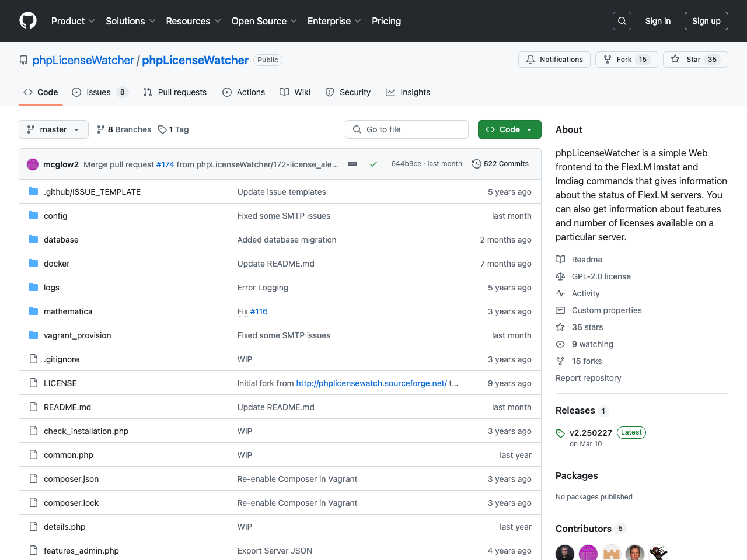Screen dimensions: 747x560
Task: Click commit hash 644b9ce
Action: [406, 164]
